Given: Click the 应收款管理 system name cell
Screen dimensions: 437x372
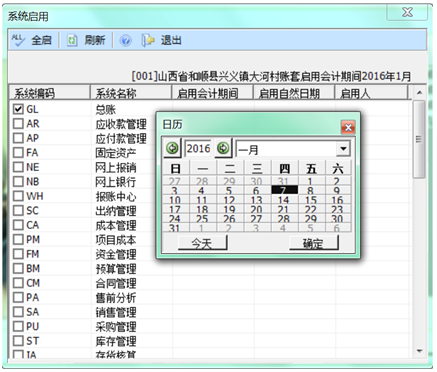Looking at the screenshot, I should (121, 124).
